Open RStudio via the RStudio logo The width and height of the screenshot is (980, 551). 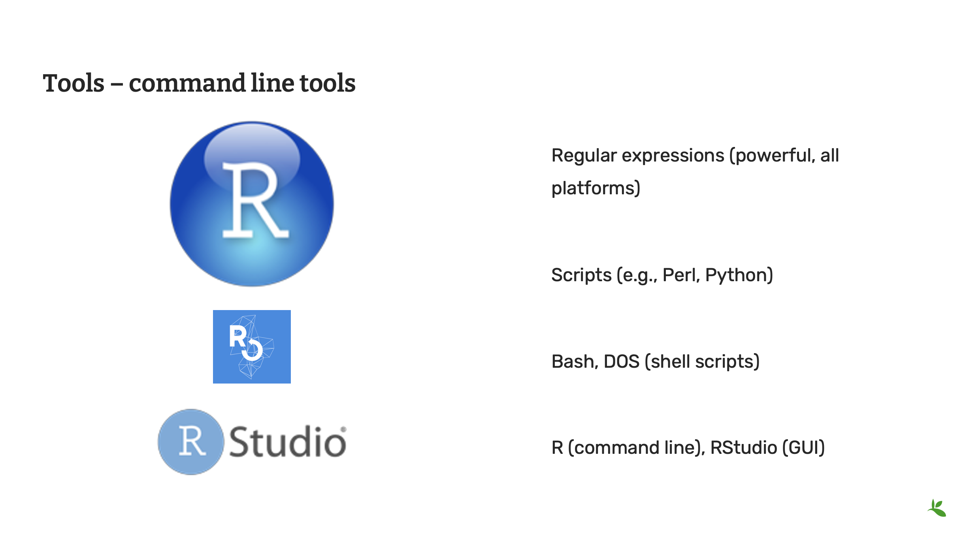[253, 442]
